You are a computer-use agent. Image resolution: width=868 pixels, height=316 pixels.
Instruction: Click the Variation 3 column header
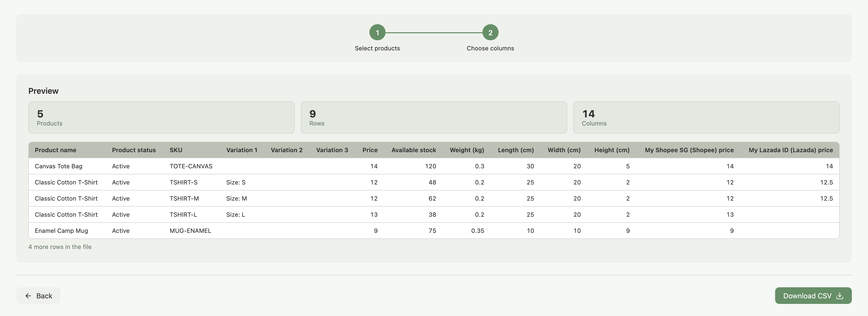click(332, 150)
